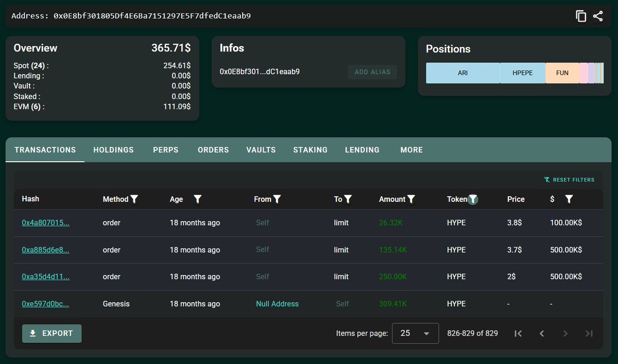Click the EVM (6) balance row
The height and width of the screenshot is (364, 618).
[102, 107]
